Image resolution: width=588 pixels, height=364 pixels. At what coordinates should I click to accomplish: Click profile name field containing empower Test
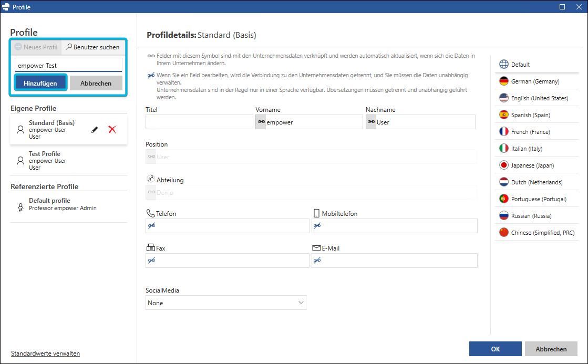coord(69,65)
